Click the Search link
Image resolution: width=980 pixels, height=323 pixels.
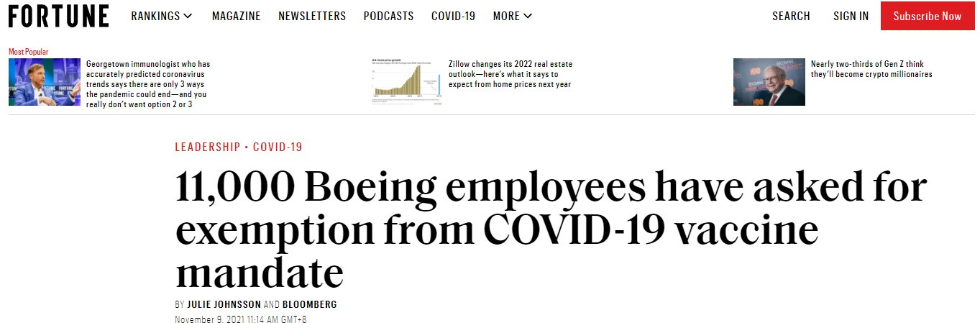tap(791, 16)
